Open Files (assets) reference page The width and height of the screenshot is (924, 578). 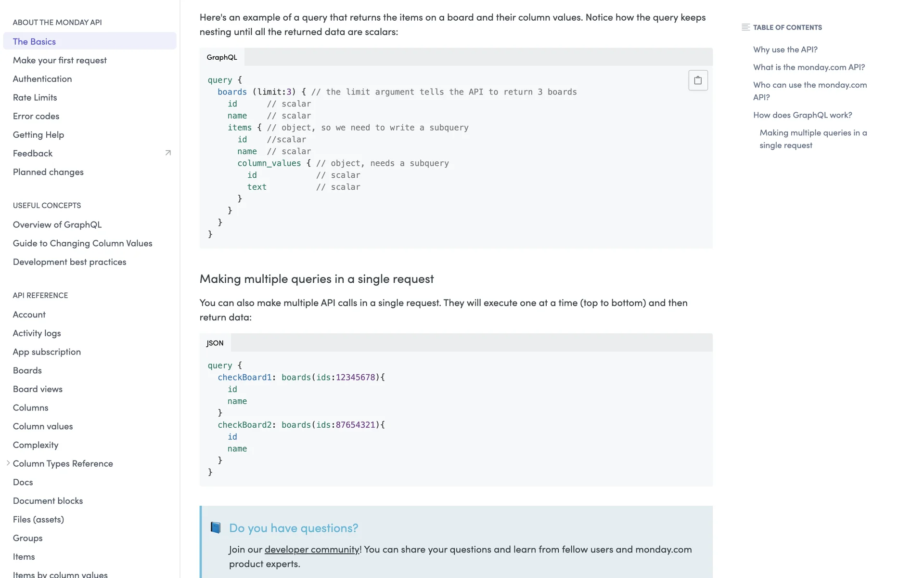tap(38, 520)
